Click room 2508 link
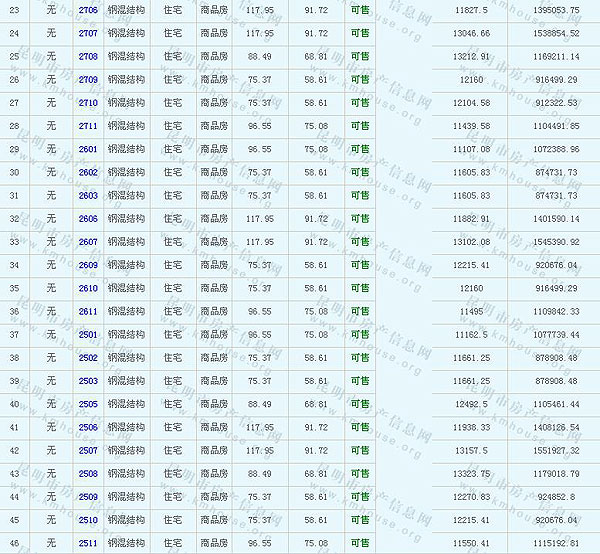This screenshot has height=554, width=600. [x=88, y=473]
